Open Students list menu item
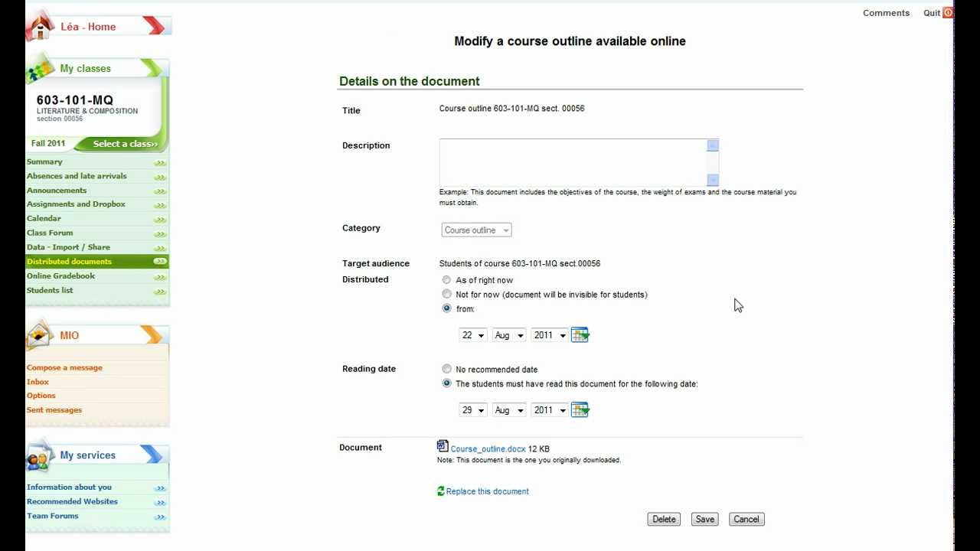Image resolution: width=980 pixels, height=551 pixels. (50, 291)
